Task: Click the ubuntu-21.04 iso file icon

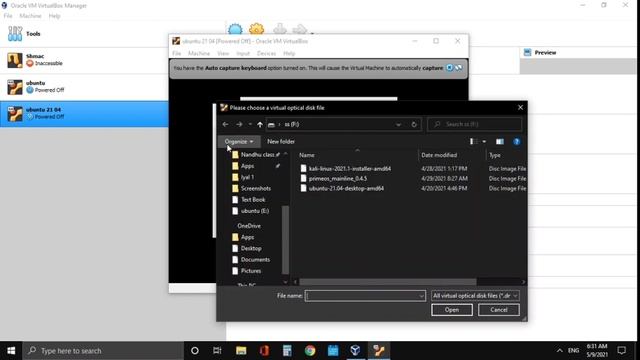Action: click(x=303, y=188)
